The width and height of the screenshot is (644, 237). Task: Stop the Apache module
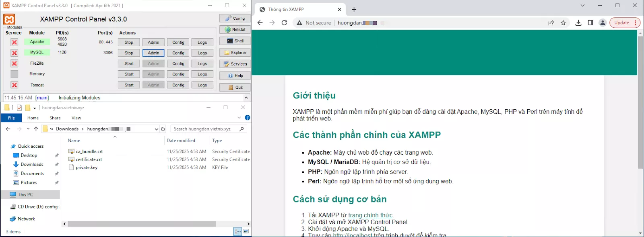coord(129,42)
